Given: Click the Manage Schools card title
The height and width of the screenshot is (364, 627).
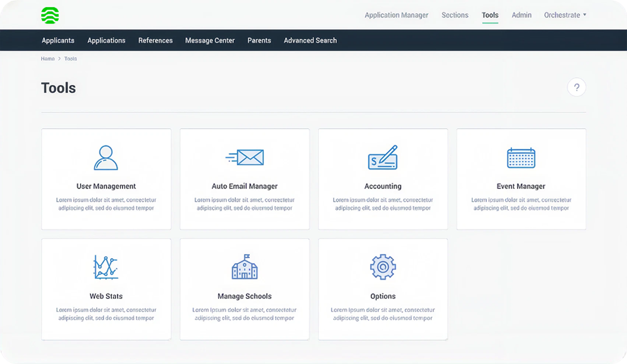Looking at the screenshot, I should click(x=245, y=296).
